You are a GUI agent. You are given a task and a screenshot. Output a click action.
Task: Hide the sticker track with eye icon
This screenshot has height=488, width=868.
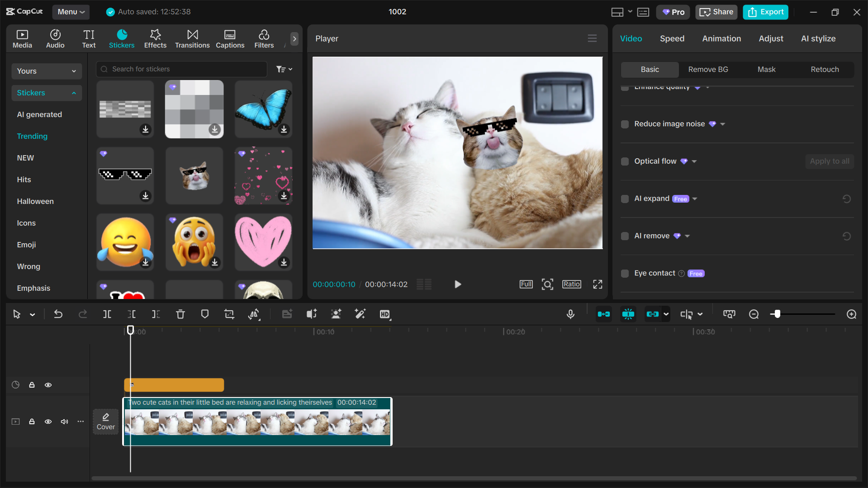[x=48, y=385]
